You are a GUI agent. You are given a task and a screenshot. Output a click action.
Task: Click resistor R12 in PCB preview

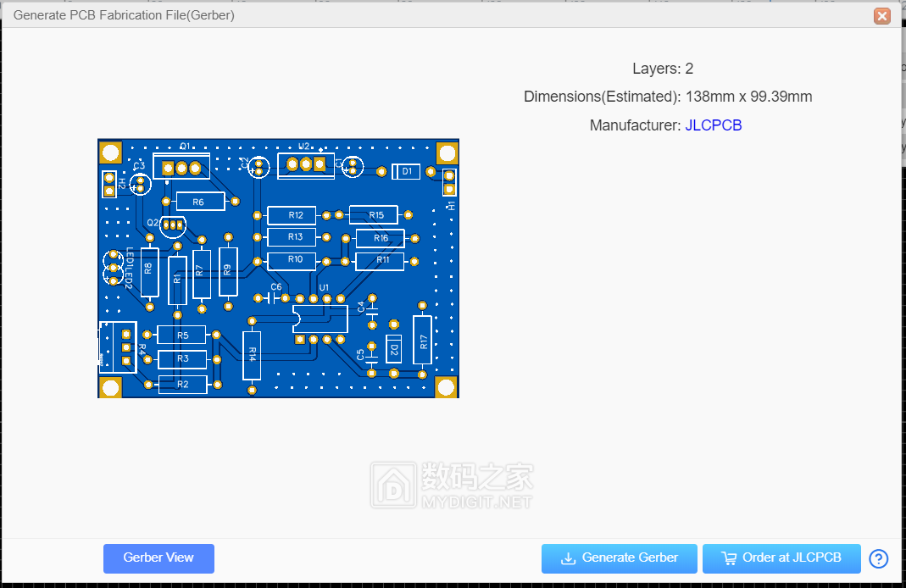click(292, 215)
